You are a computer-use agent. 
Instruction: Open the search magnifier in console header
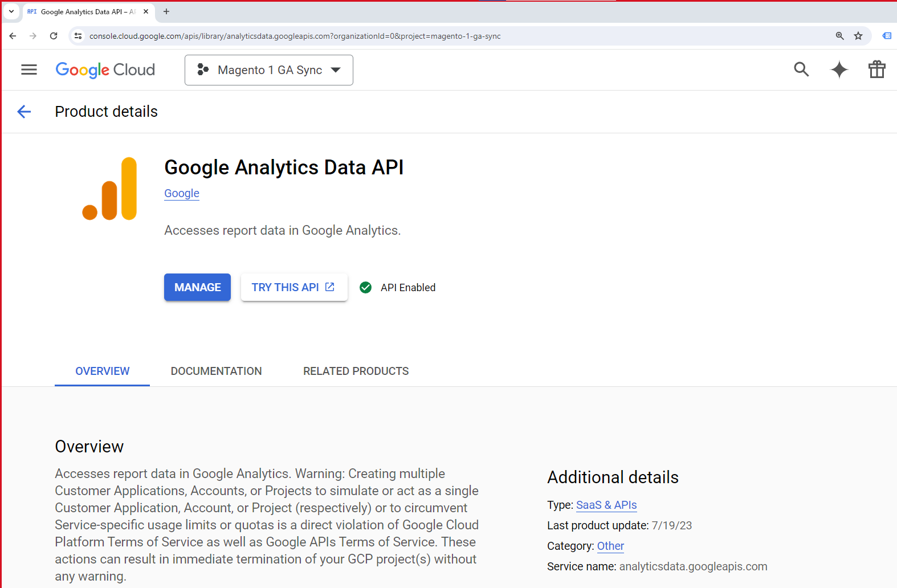(801, 70)
